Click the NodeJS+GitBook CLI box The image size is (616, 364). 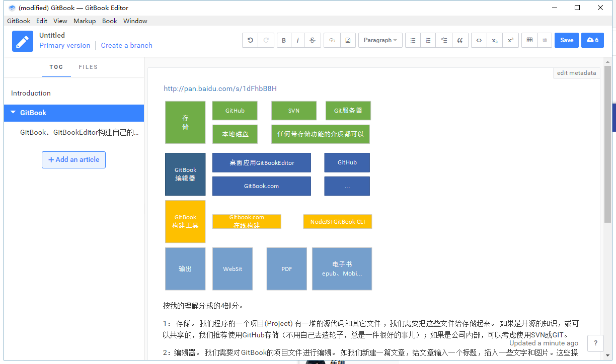(338, 222)
